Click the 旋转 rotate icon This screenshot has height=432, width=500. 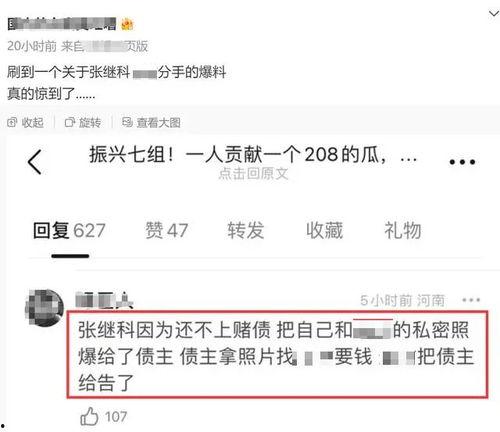70,123
